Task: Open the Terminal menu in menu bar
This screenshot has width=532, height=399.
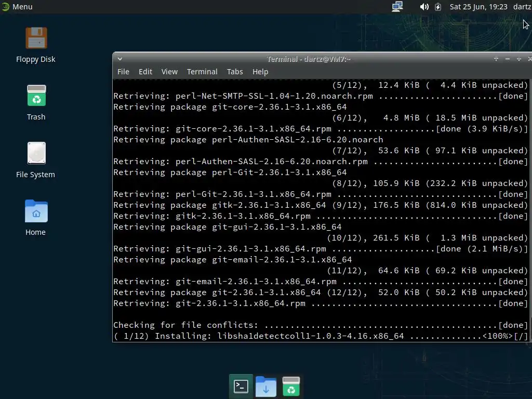Action: click(202, 72)
